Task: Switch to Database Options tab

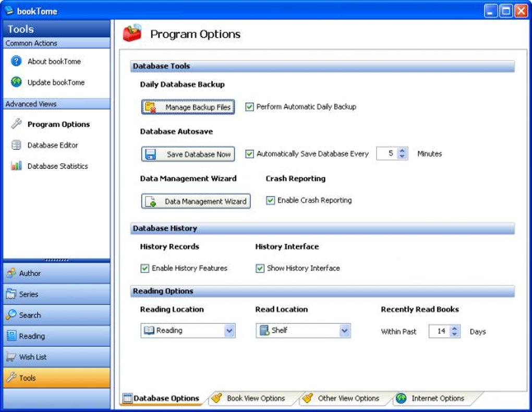Action: point(162,398)
